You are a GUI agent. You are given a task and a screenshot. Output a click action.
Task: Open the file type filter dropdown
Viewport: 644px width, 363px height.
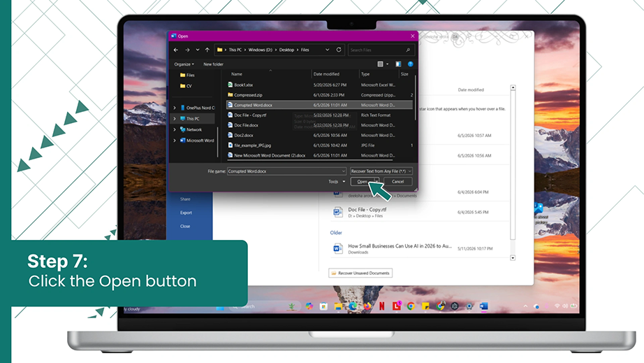381,171
